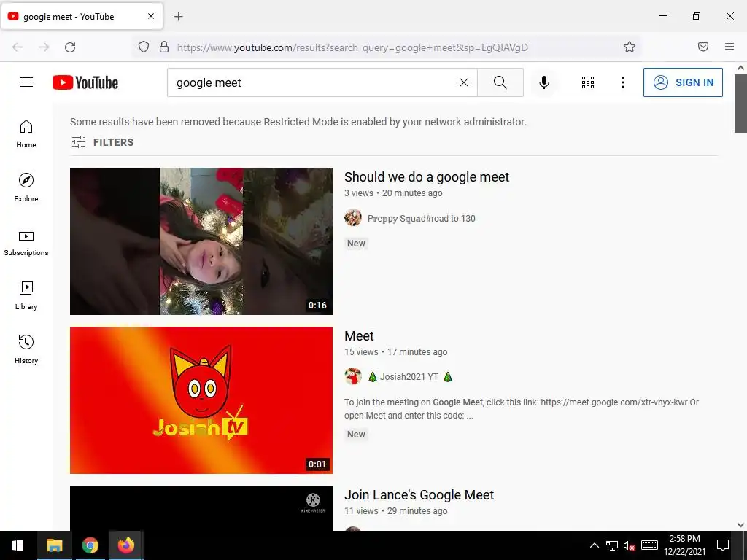Click the Josiah2021 YT channel avatar

(353, 376)
